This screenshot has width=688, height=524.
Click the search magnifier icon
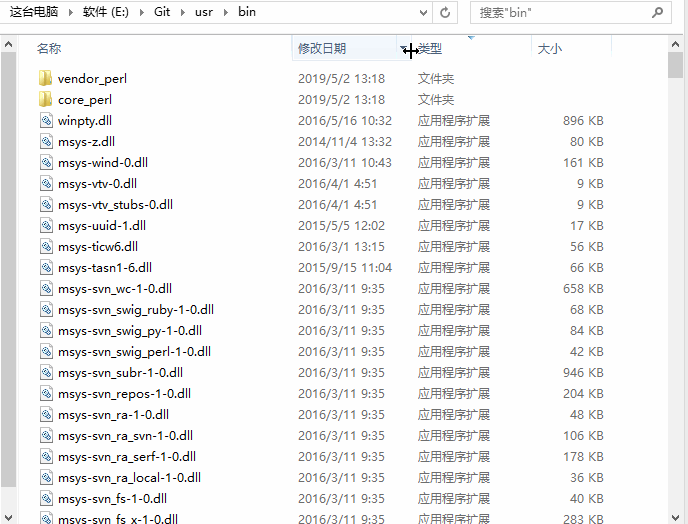click(x=658, y=13)
